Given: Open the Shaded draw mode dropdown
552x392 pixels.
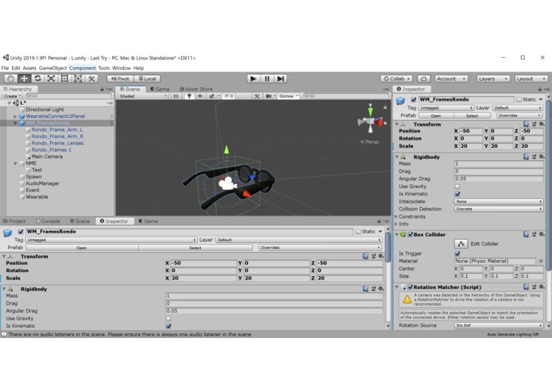Looking at the screenshot, I should tap(143, 96).
